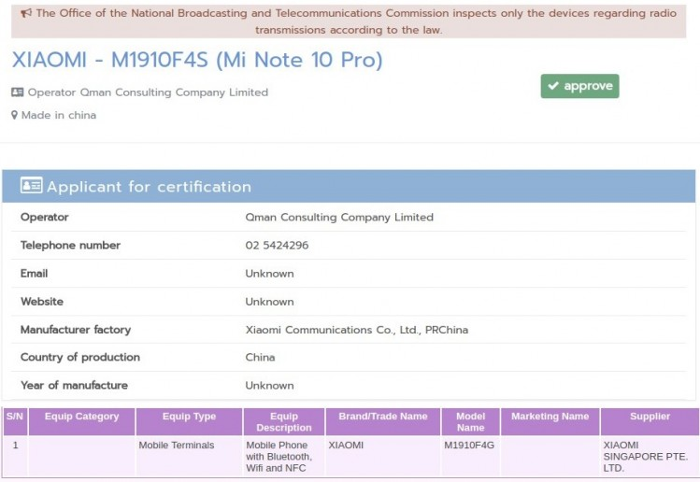Click the Equip Category column header
The height and width of the screenshot is (482, 700).
(82, 422)
